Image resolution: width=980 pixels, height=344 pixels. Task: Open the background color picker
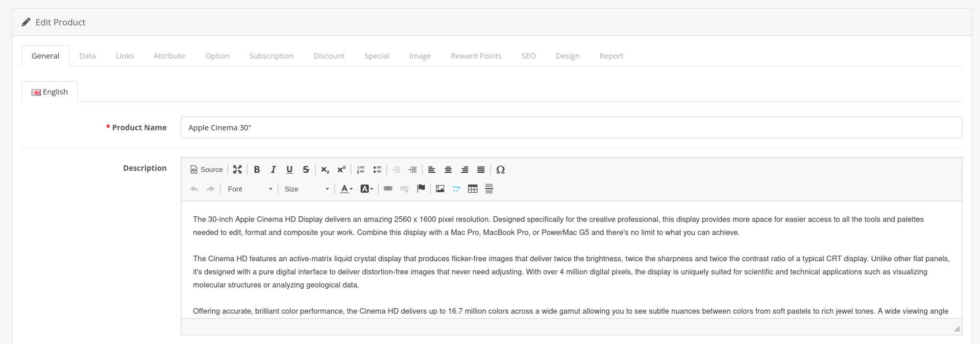[367, 189]
